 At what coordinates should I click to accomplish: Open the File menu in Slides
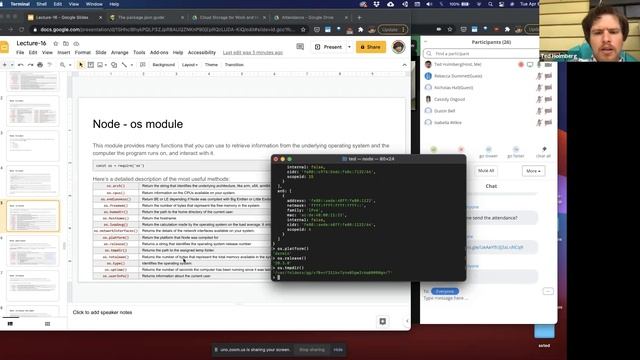(x=20, y=53)
